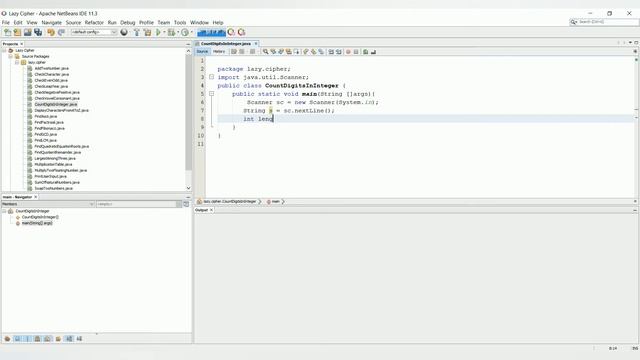Click the Previous Bookmark icon
This screenshot has height=360, width=640.
click(306, 52)
